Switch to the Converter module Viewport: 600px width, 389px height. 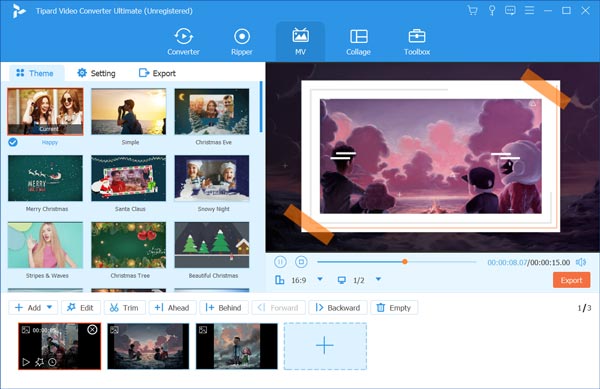pyautogui.click(x=183, y=42)
